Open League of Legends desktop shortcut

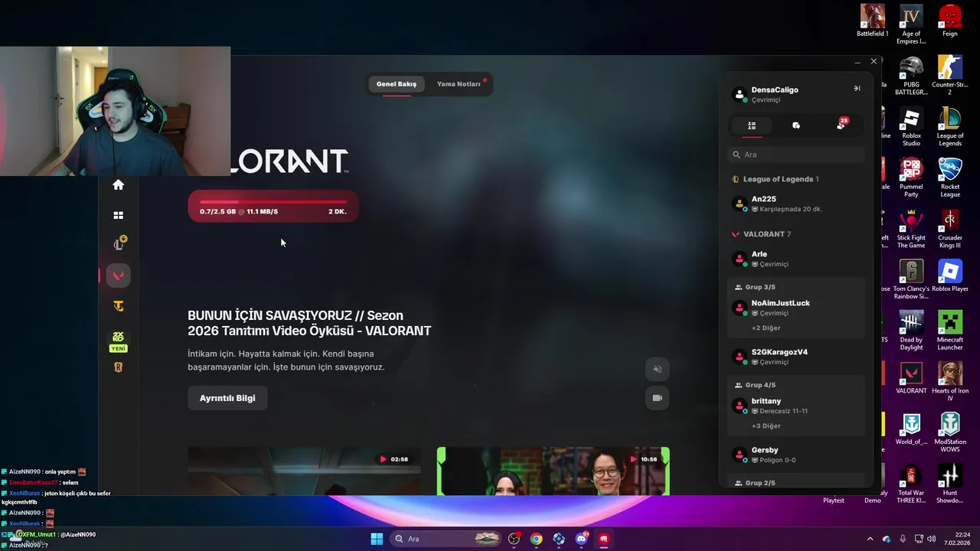pos(950,127)
